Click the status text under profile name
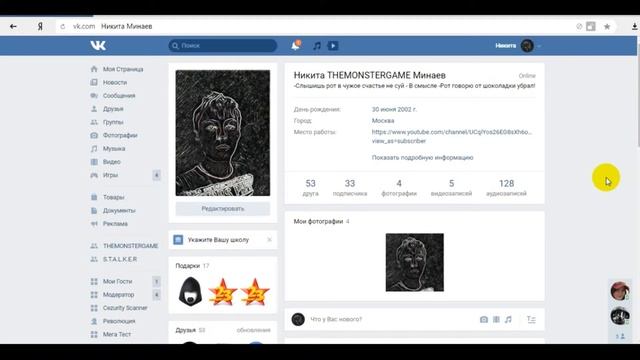The width and height of the screenshot is (640, 360). [414, 86]
